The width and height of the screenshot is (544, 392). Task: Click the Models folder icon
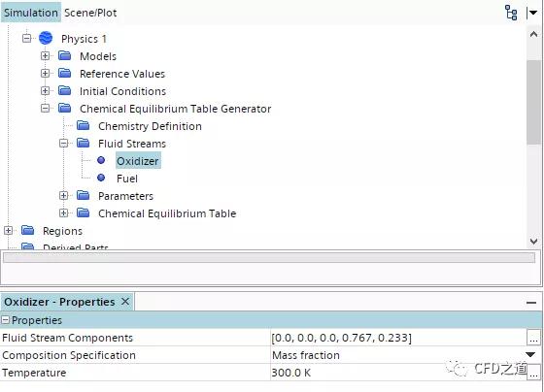pos(64,55)
